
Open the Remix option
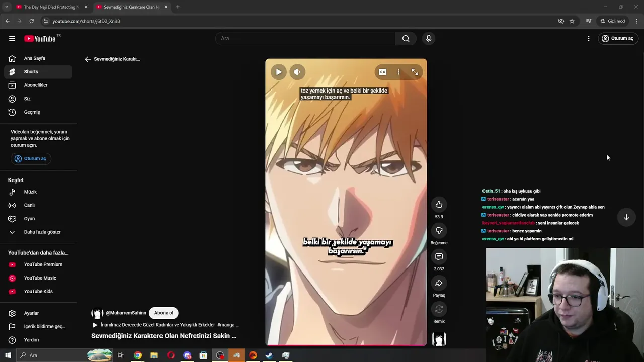pyautogui.click(x=439, y=309)
